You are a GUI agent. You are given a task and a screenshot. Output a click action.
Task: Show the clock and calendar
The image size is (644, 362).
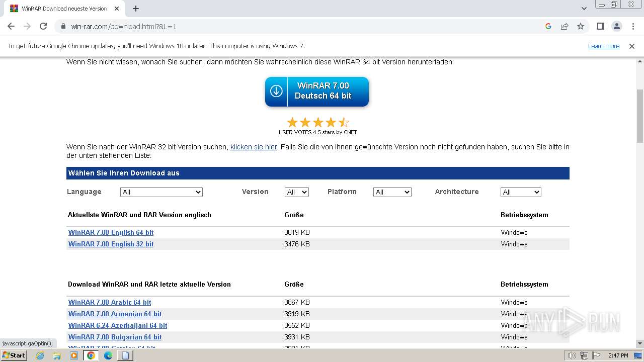click(618, 355)
